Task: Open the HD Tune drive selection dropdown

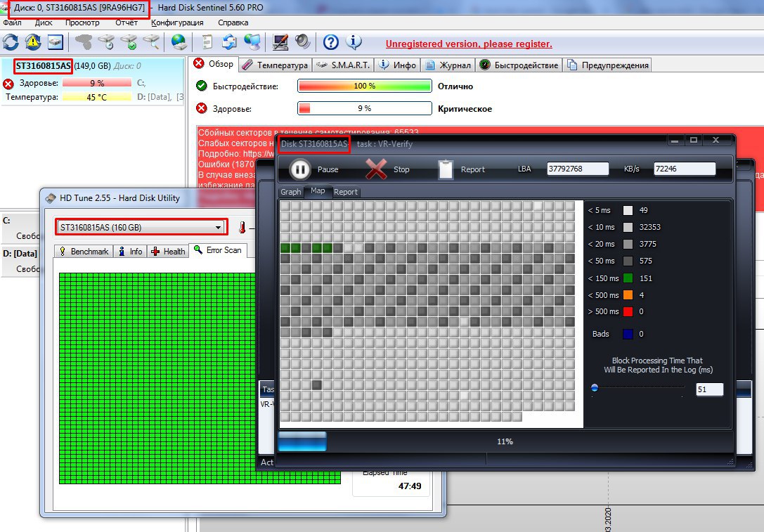Action: 141,227
